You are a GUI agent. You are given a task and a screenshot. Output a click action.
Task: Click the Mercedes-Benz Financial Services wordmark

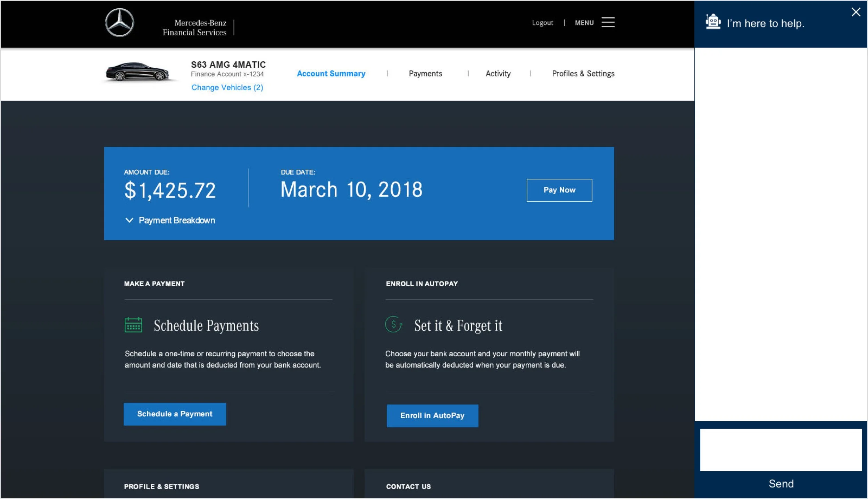[x=195, y=27]
